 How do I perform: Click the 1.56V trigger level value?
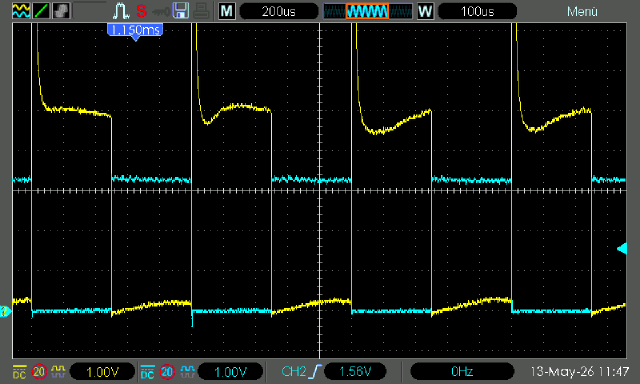coord(355,371)
